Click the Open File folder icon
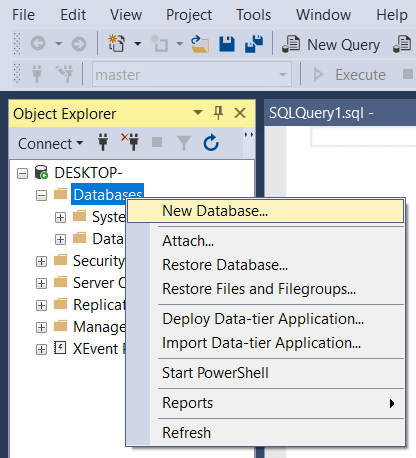The height and width of the screenshot is (458, 416). [x=200, y=44]
